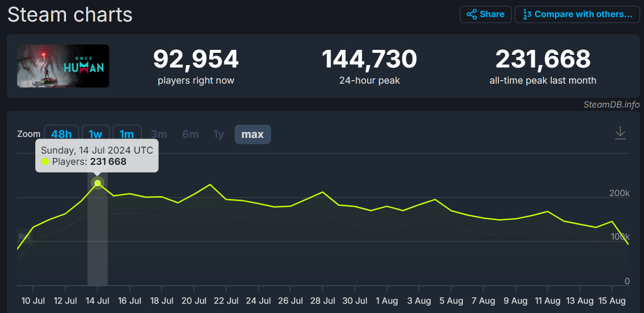644x313 pixels.
Task: Click the 22 Jul date label
Action: point(226,300)
